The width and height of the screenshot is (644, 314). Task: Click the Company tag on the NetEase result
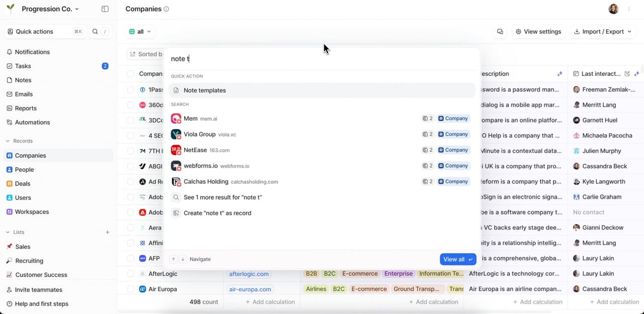(453, 150)
